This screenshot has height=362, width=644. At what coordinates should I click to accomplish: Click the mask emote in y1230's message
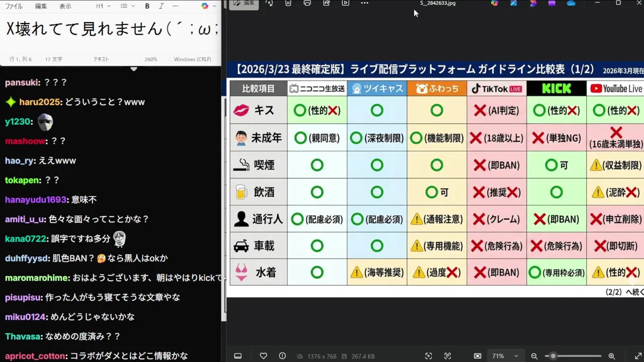point(45,122)
